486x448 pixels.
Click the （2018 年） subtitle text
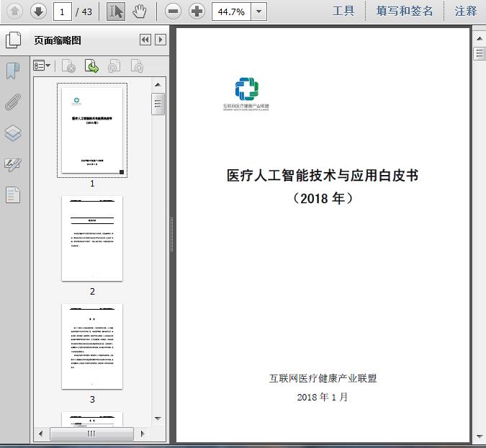point(323,198)
